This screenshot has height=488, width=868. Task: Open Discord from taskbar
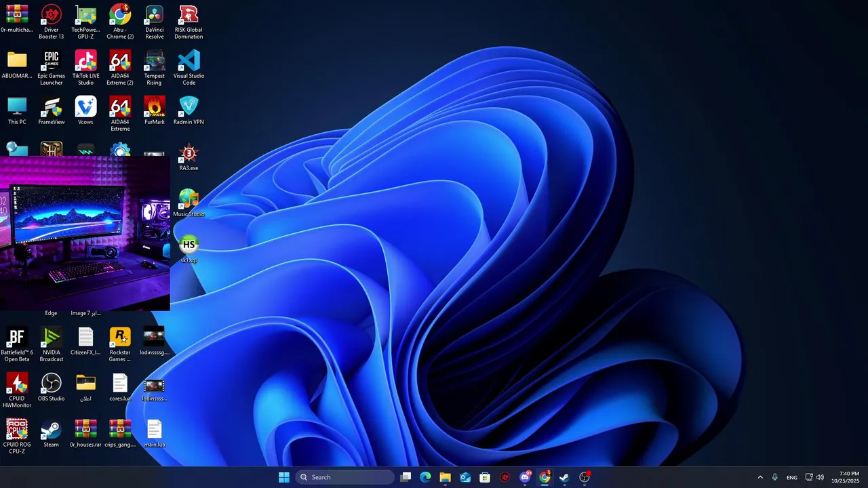pos(525,477)
